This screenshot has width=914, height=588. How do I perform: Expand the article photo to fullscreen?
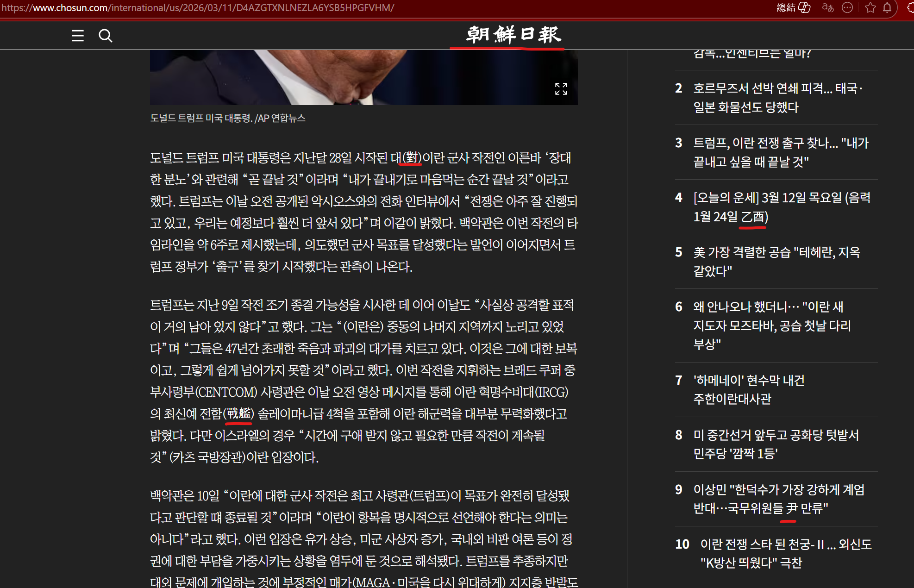tap(561, 89)
